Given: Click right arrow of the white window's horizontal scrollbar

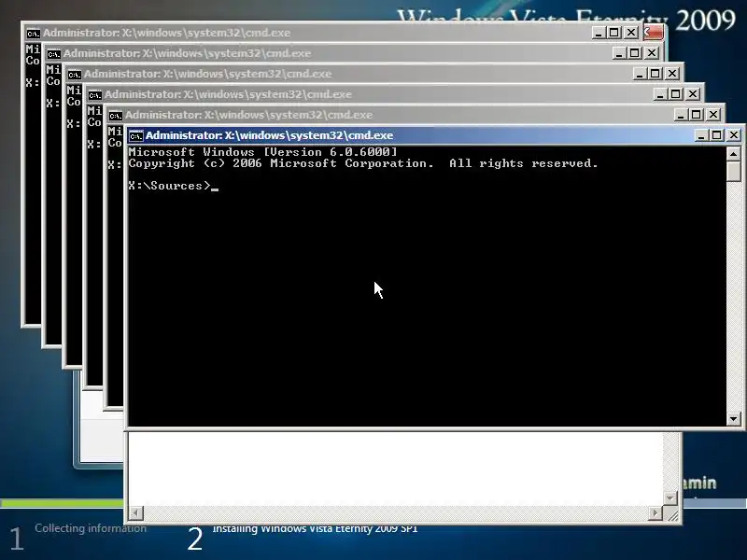Looking at the screenshot, I should (x=655, y=512).
